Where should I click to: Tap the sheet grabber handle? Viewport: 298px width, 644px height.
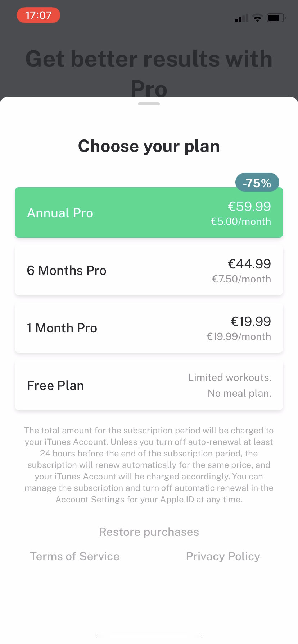pyautogui.click(x=149, y=104)
